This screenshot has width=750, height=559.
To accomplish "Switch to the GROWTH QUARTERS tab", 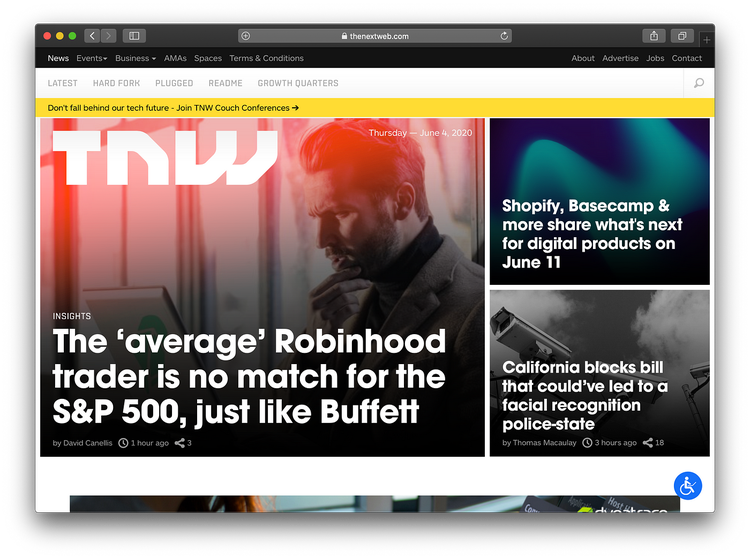I will (x=298, y=83).
